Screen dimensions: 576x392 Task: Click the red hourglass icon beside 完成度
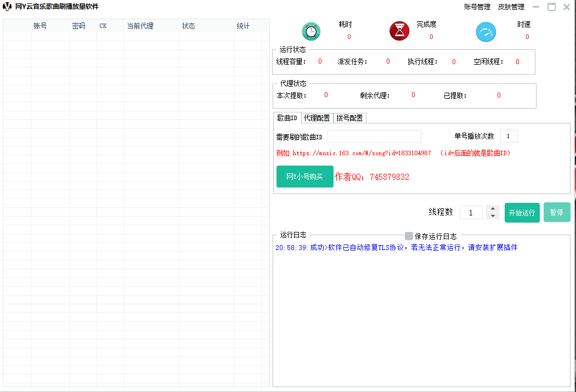pos(399,31)
